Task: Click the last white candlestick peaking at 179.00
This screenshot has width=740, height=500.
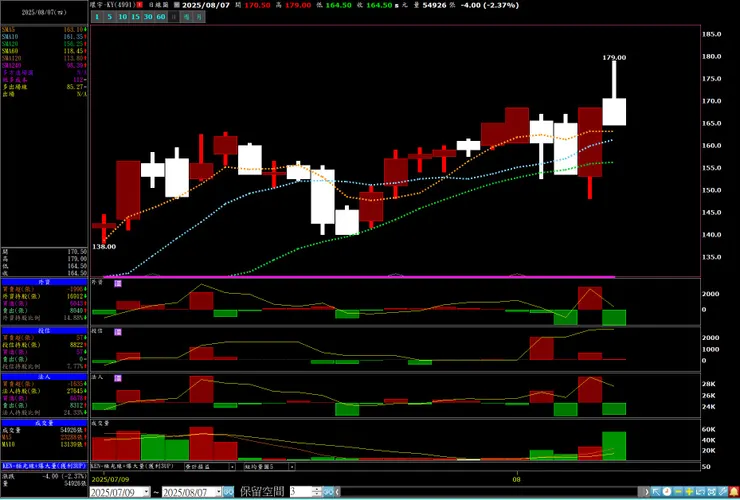Action: 614,111
